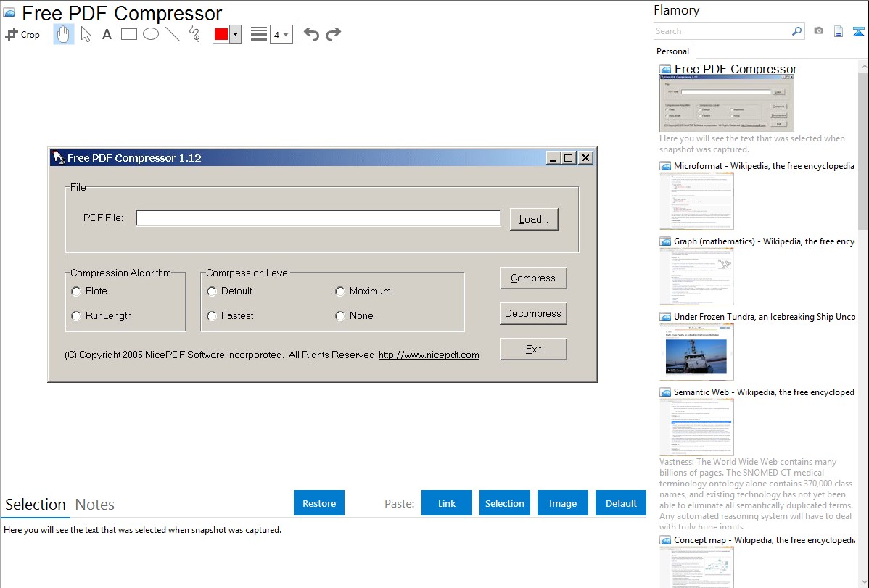Click the camera snapshot icon
Viewport: 869px width, 588px height.
tap(818, 31)
